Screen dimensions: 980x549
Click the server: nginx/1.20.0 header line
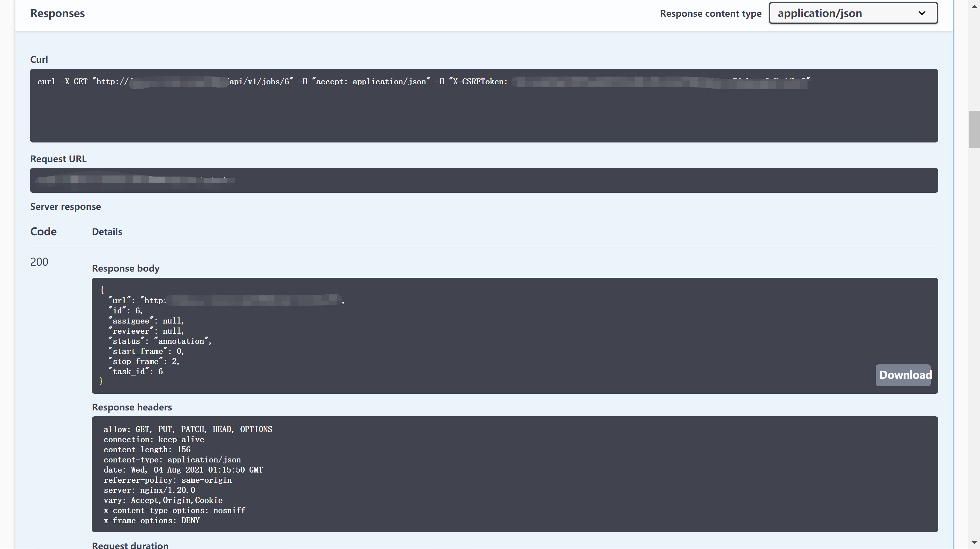[149, 491]
